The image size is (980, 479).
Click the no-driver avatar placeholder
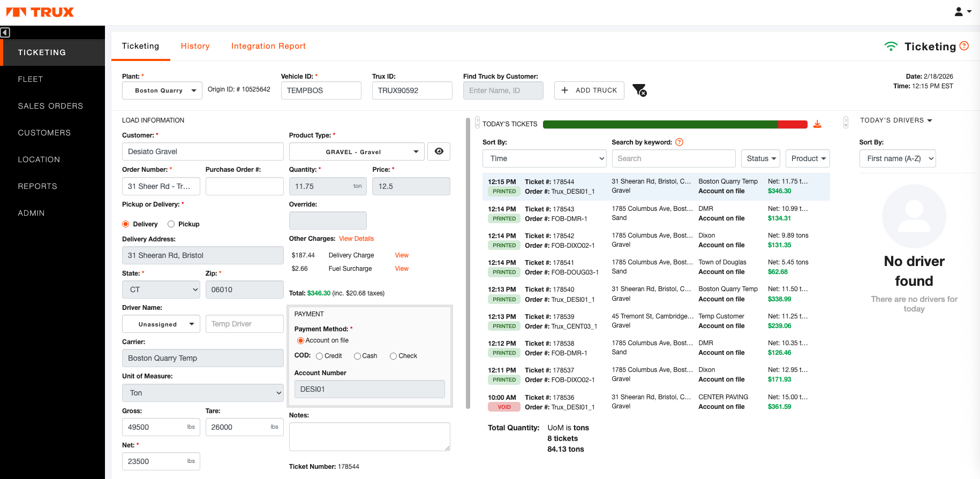pyautogui.click(x=914, y=216)
